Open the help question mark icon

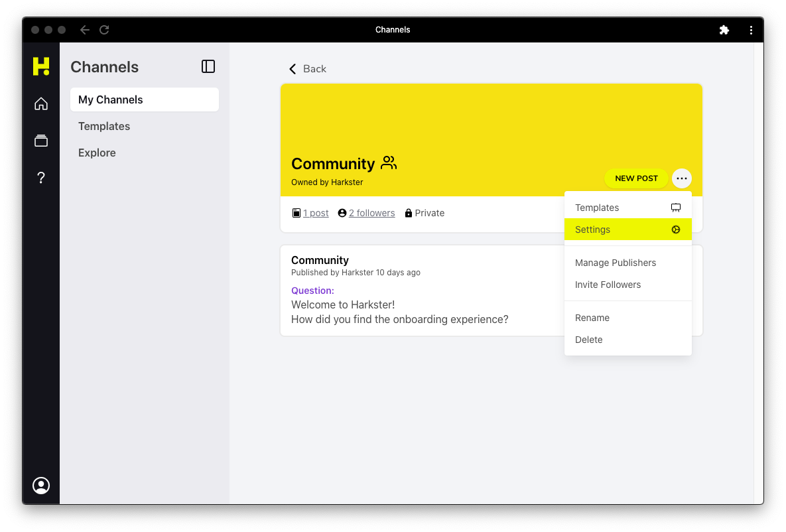(x=41, y=178)
